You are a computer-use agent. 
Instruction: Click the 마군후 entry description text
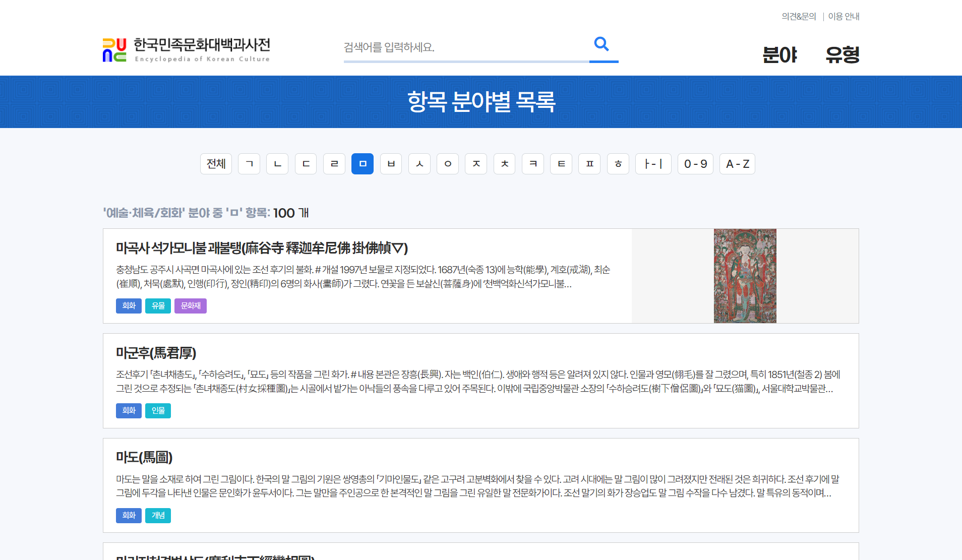(x=478, y=382)
